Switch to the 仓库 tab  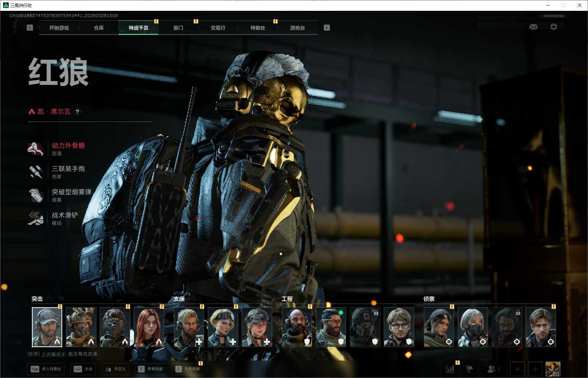click(x=99, y=28)
